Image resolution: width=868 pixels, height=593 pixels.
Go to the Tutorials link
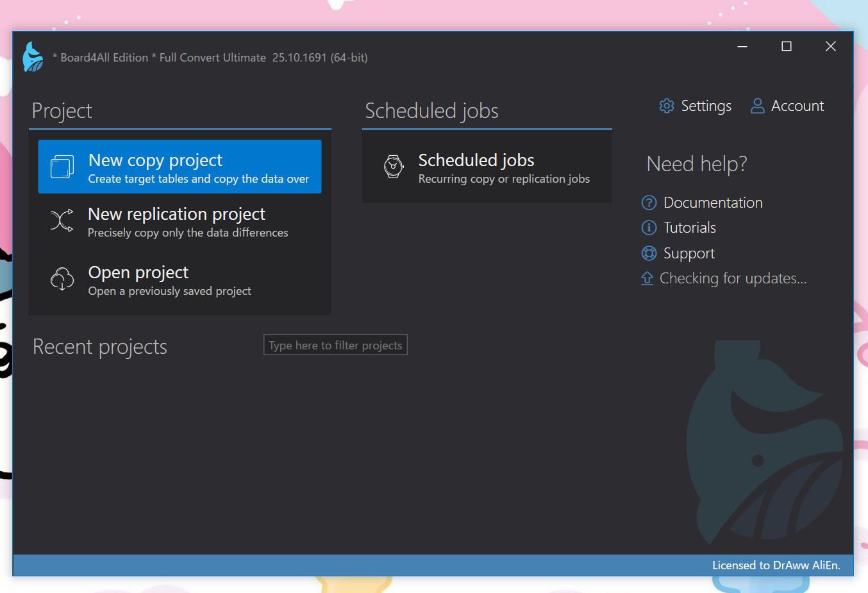coord(689,228)
